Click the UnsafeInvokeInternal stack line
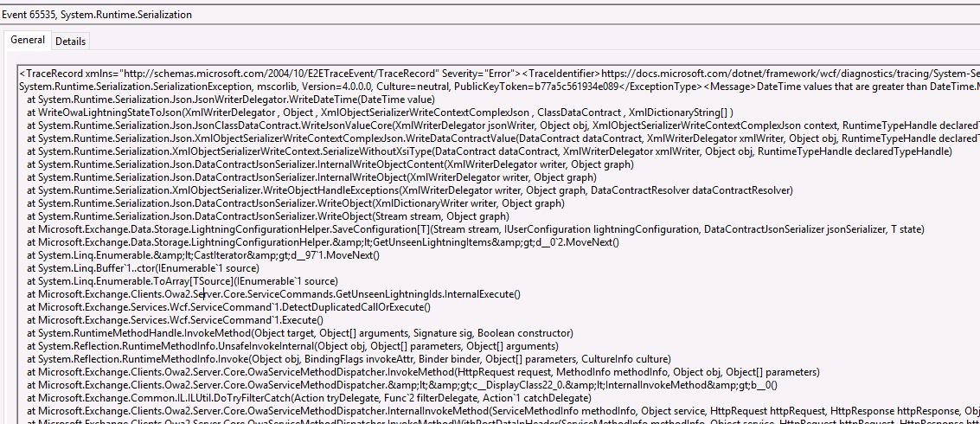The width and height of the screenshot is (980, 424). pyautogui.click(x=292, y=346)
